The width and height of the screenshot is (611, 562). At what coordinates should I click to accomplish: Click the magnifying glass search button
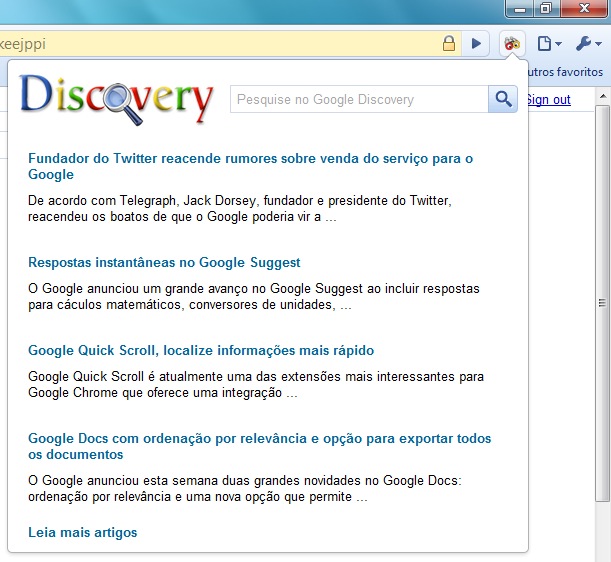click(502, 99)
